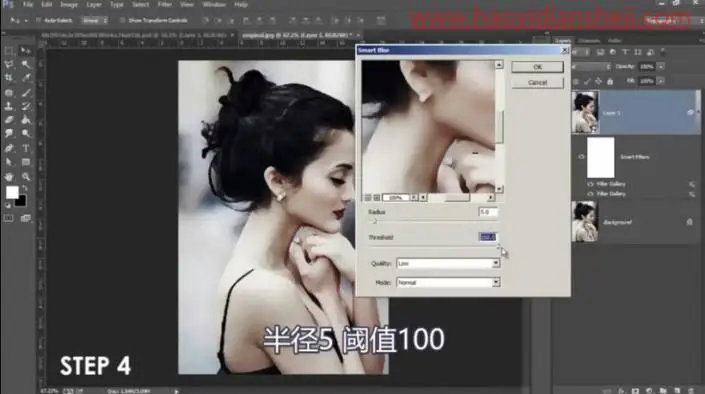The image size is (705, 394).
Task: Swap foreground and background colors
Action: click(x=24, y=188)
